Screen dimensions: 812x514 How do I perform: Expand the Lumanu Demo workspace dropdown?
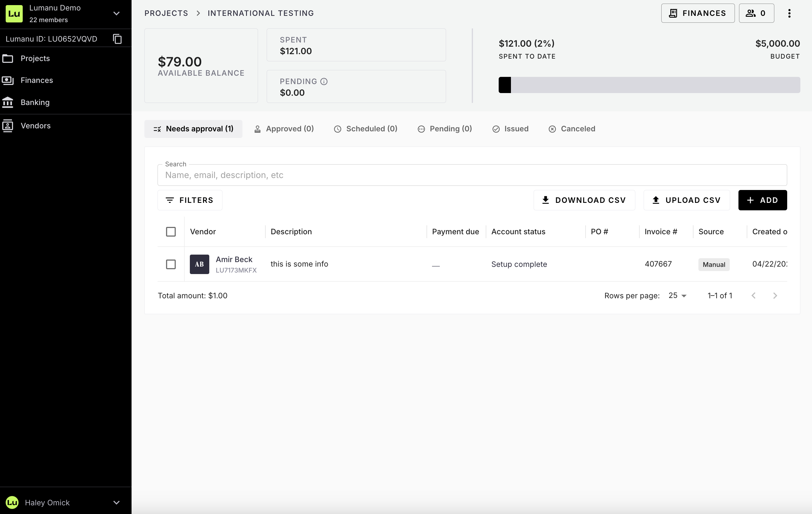116,13
